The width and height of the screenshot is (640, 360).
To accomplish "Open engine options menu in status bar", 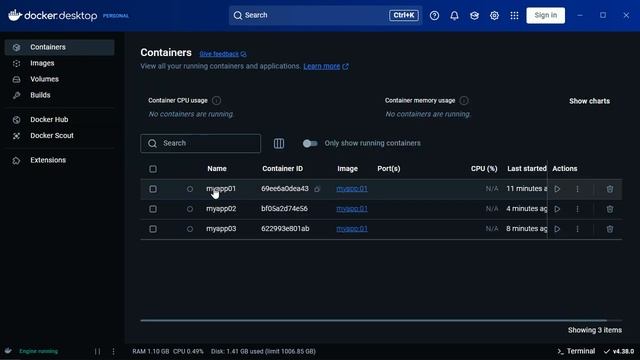I will (x=113, y=351).
